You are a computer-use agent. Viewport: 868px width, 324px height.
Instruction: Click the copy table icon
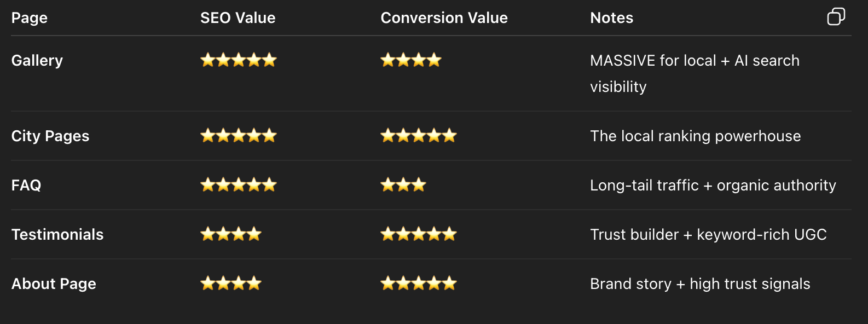(x=836, y=17)
